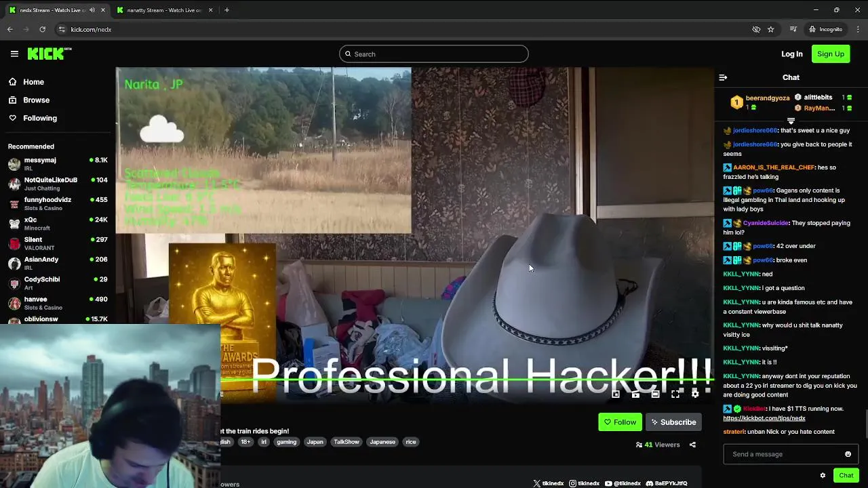Open recommended channel AsianAndy
This screenshot has width=868, height=488.
pyautogui.click(x=58, y=263)
